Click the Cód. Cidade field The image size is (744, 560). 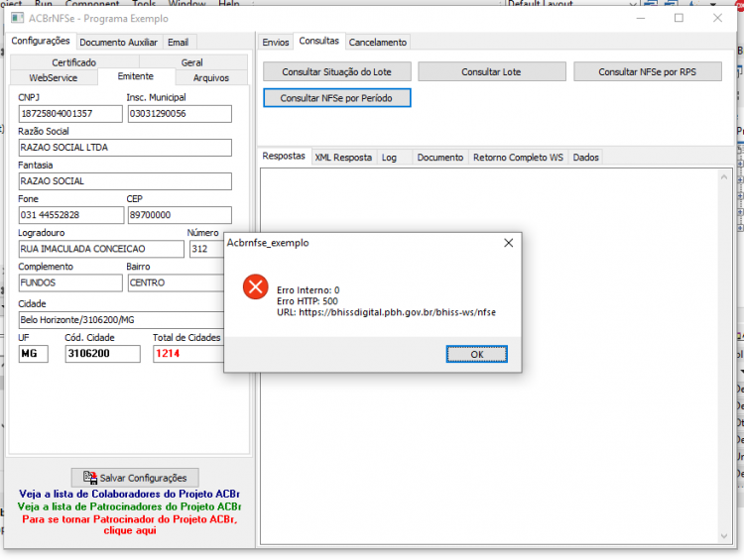pyautogui.click(x=102, y=354)
